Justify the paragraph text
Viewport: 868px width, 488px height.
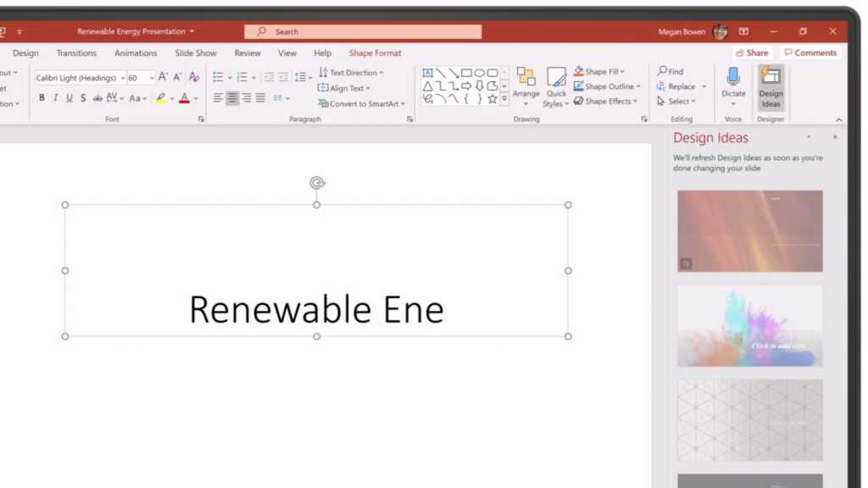260,98
